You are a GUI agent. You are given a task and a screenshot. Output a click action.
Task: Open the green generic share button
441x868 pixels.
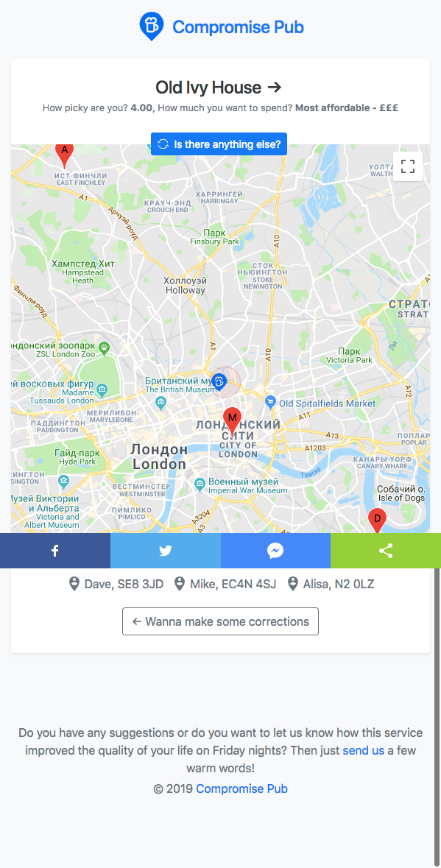pyautogui.click(x=386, y=550)
